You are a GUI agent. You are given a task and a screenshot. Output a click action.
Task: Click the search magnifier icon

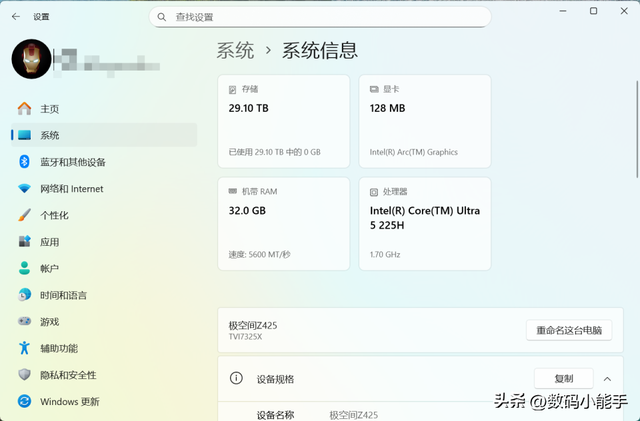click(162, 17)
